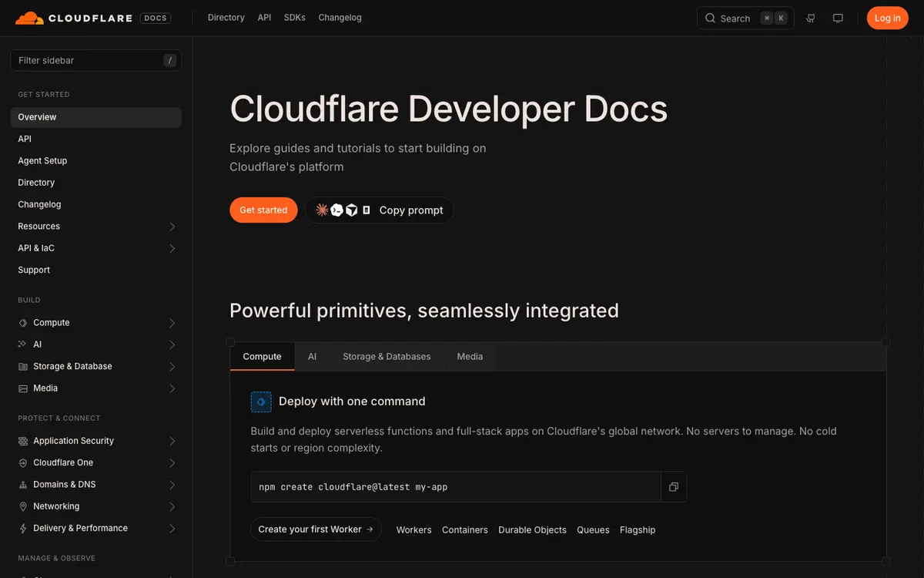The image size is (924, 578).
Task: Click the Storage & Database sidebar icon
Action: (23, 367)
